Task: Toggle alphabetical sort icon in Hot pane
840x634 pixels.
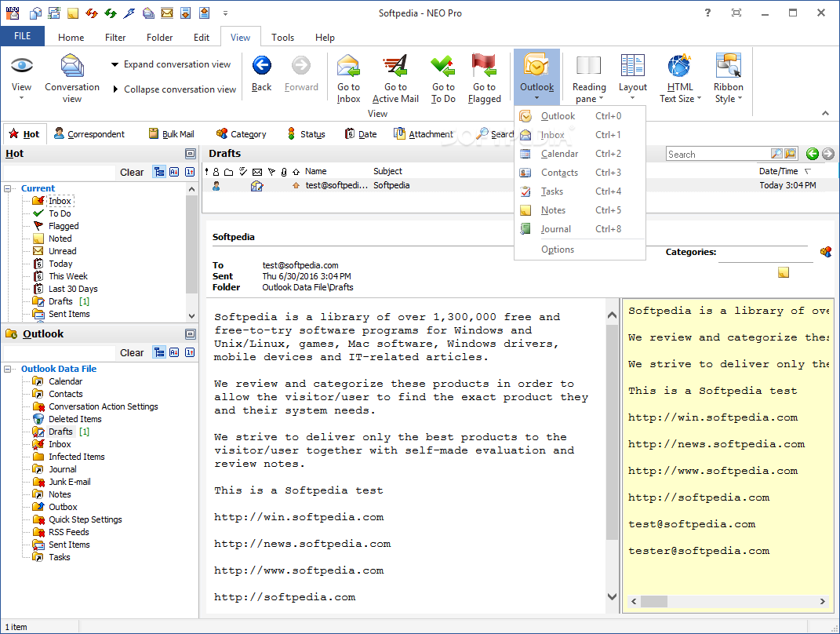Action: (174, 172)
